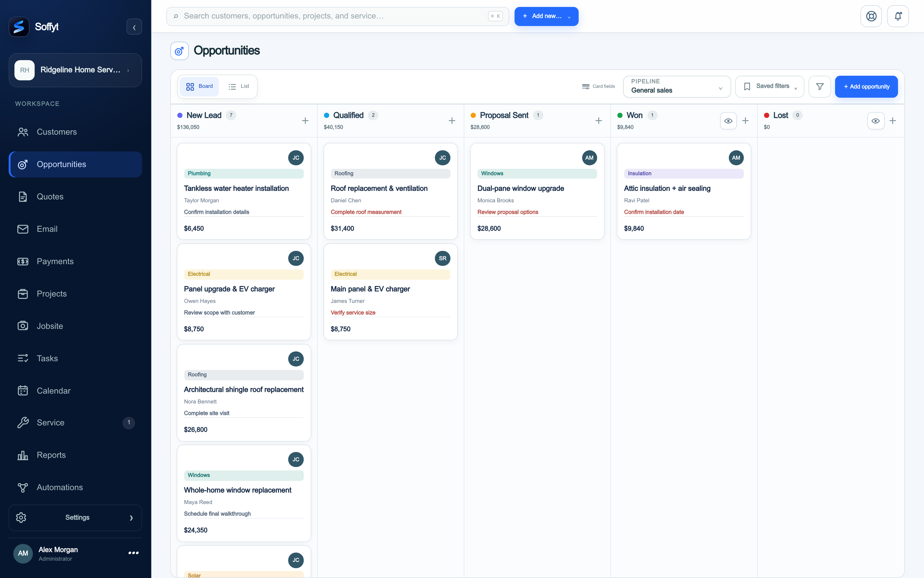Open Card fields settings

tap(598, 86)
